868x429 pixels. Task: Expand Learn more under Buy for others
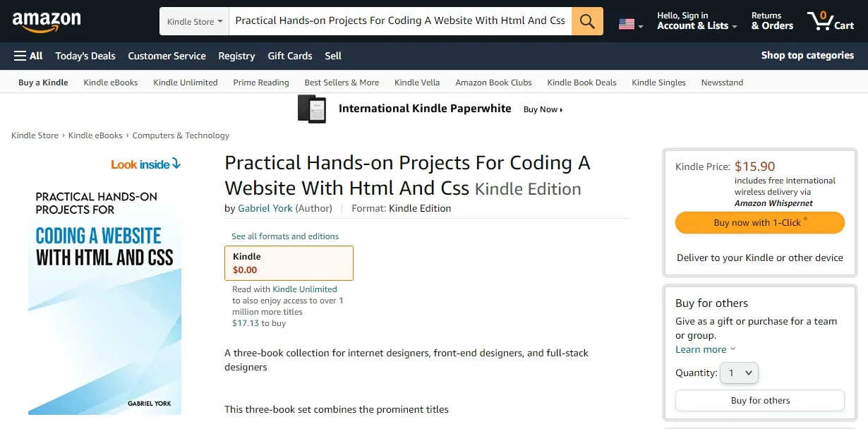point(701,349)
